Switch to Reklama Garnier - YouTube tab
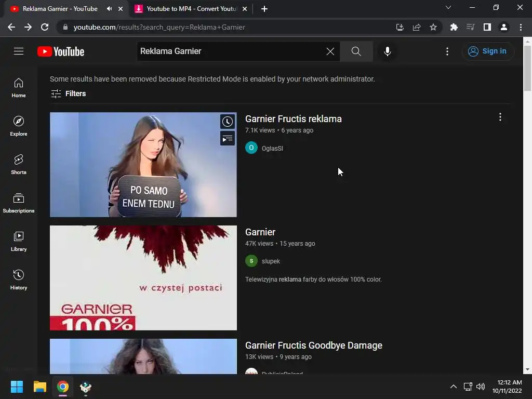This screenshot has height=399, width=532. 60,9
